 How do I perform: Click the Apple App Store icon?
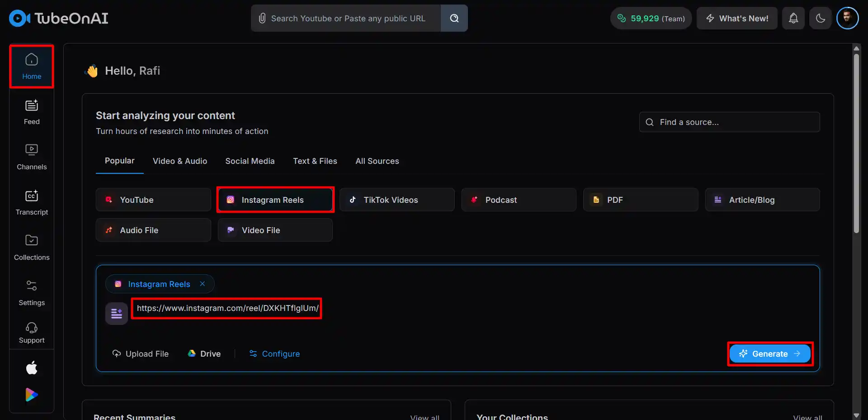32,368
